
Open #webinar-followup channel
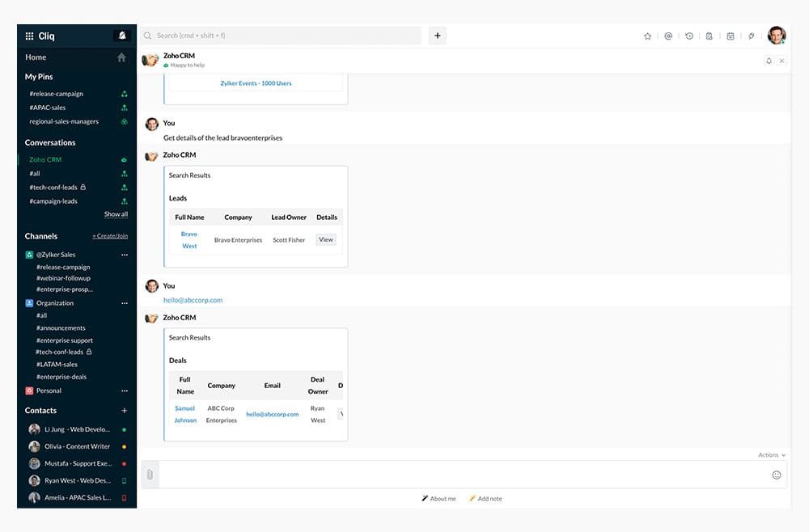[63, 278]
